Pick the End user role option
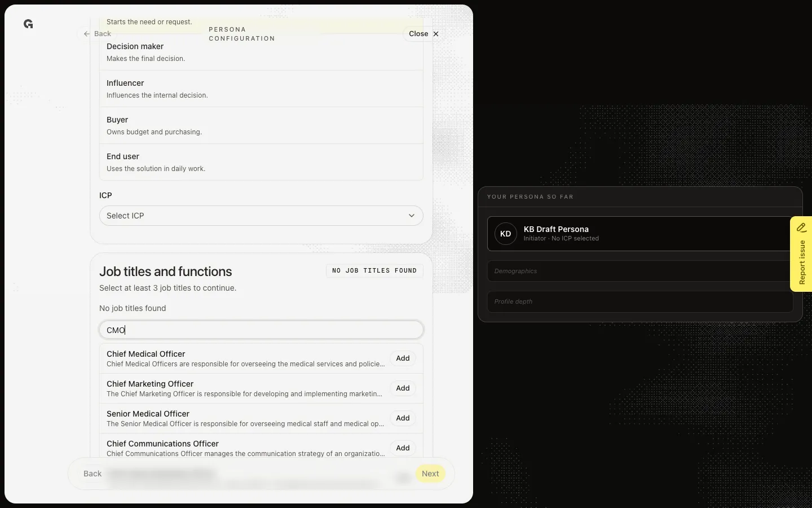The height and width of the screenshot is (508, 812). (261, 162)
